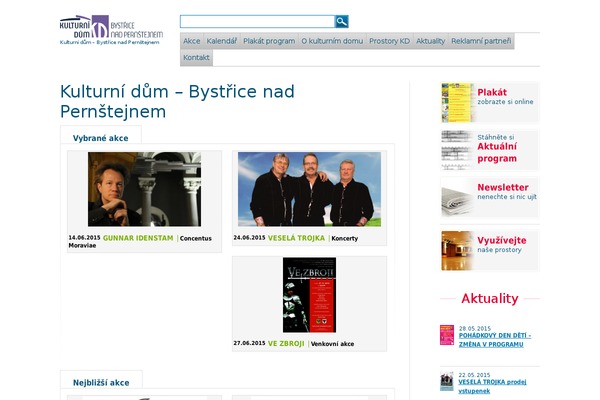Viewport: 600px width, 400px height.
Task: Open the Kalendář menu item
Action: click(222, 41)
